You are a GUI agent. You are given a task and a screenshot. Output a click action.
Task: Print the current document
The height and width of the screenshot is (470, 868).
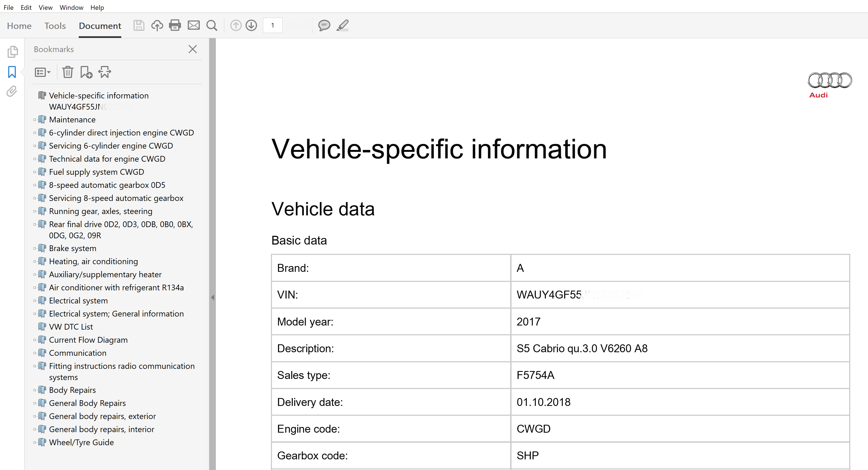pyautogui.click(x=175, y=25)
